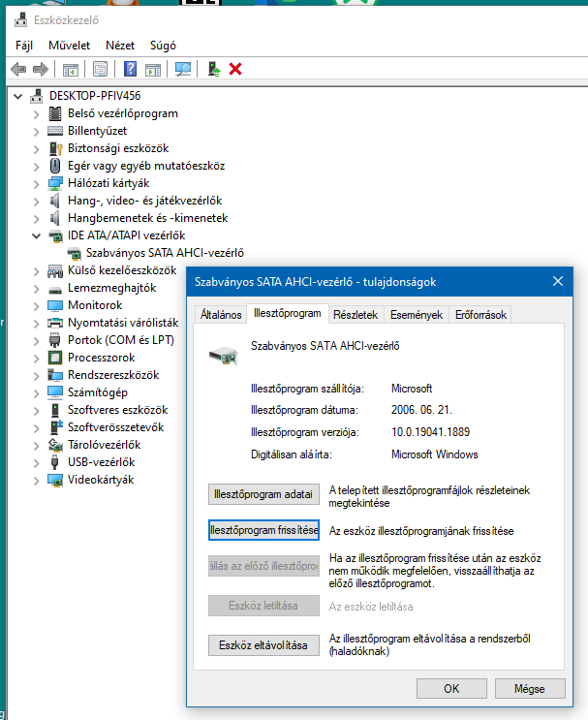Click the Update driver toolbar icon
Screen dimensions: 588x720
(x=214, y=70)
